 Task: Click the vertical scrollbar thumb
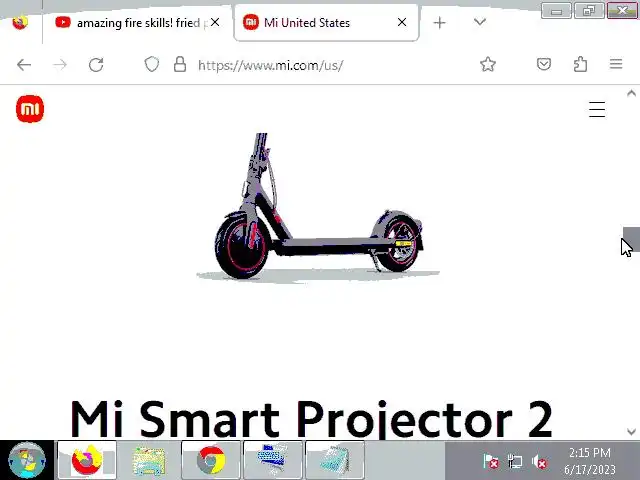point(631,239)
